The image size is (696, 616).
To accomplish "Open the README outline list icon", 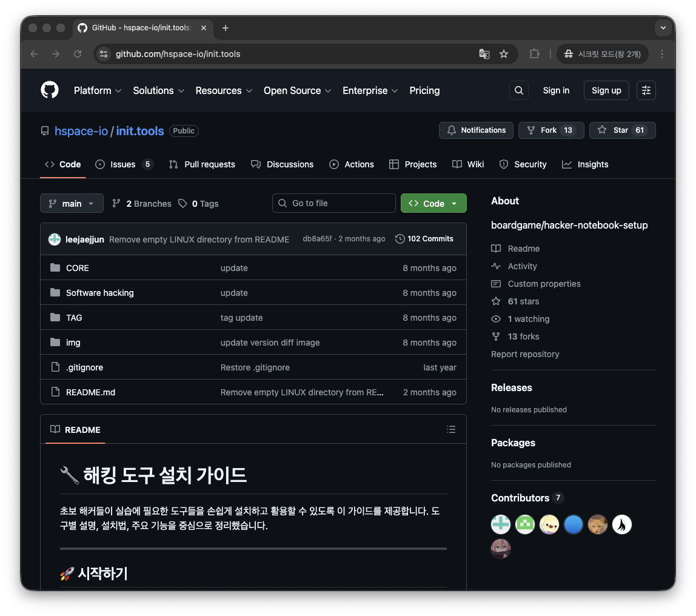I will pos(450,429).
